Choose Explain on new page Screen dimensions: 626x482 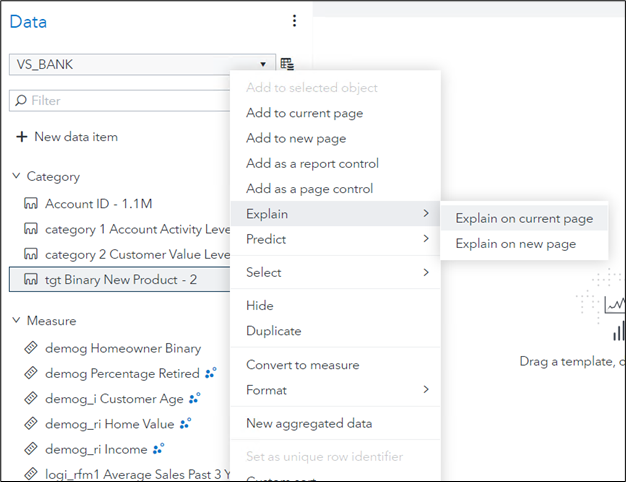pyautogui.click(x=515, y=244)
